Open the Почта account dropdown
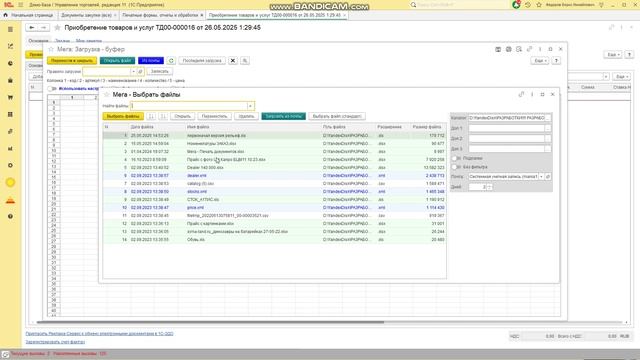 542,176
